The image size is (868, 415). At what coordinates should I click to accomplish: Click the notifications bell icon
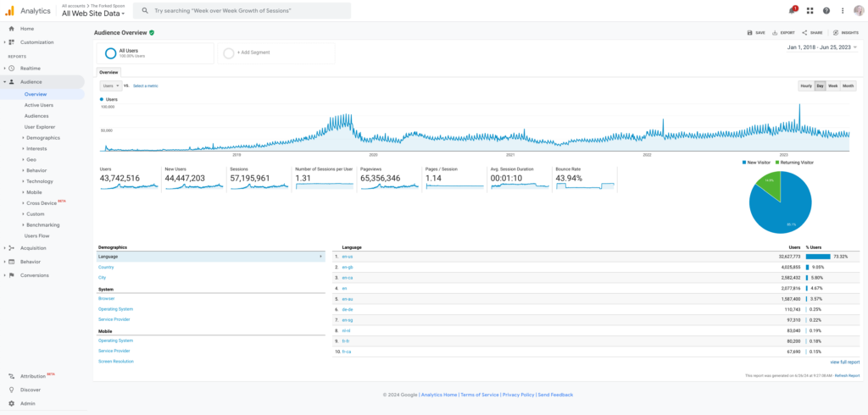(x=793, y=10)
